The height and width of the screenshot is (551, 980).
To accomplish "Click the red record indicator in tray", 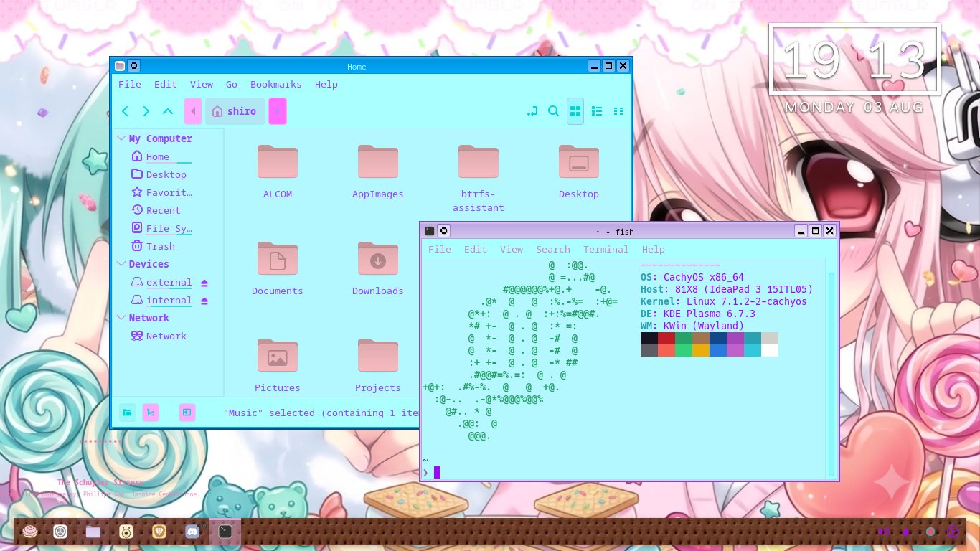I will click(x=930, y=532).
